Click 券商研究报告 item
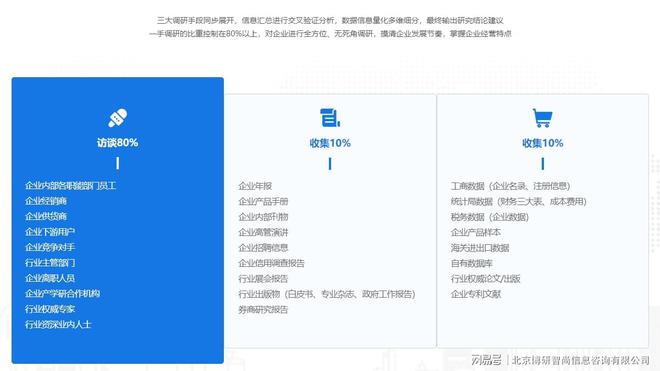This screenshot has height=371, width=660. coord(263,310)
